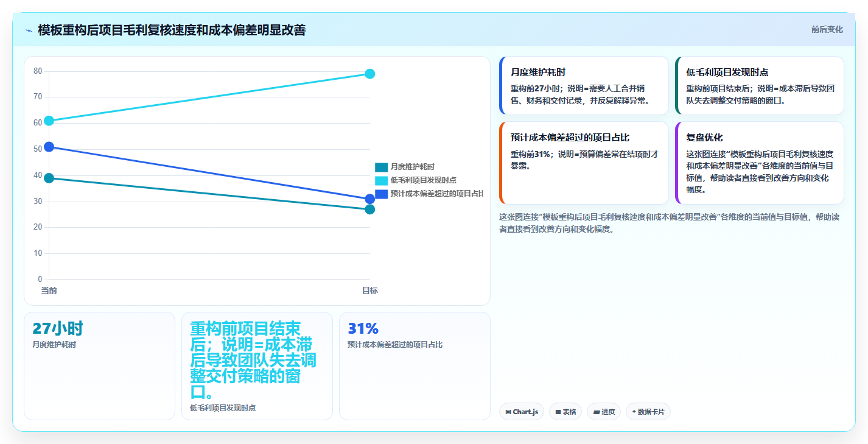Click the large 重构前项目结束后 stat text

tap(253, 360)
